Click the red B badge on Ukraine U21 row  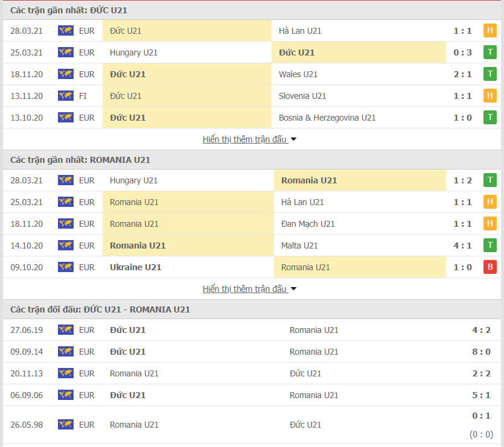coord(490,267)
